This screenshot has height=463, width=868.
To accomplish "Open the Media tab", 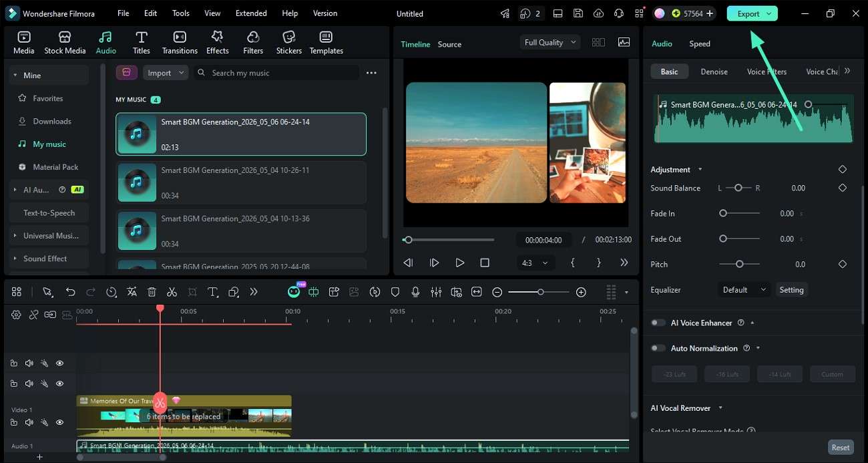I will 23,43.
